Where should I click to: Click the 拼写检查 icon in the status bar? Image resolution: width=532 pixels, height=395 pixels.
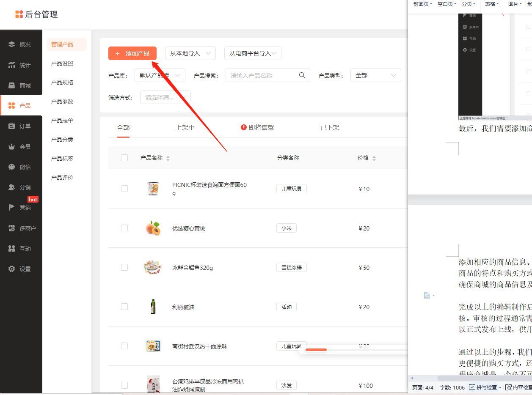click(x=471, y=387)
